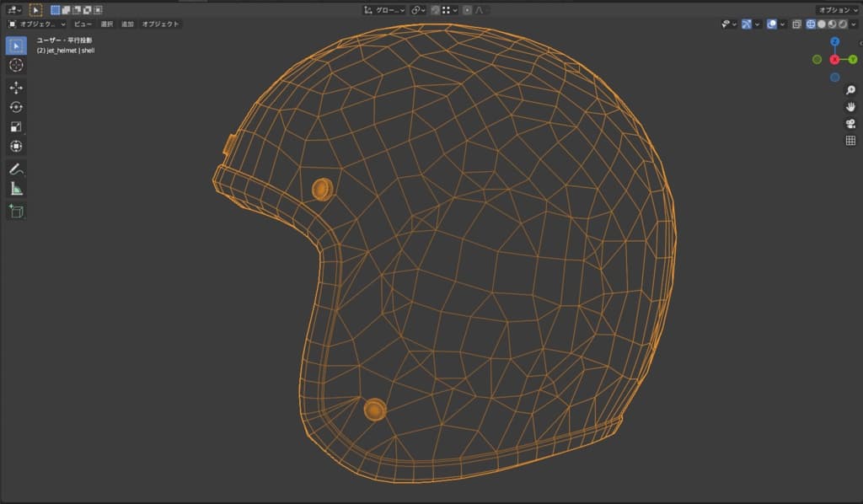This screenshot has height=504, width=863.
Task: Expand the オプション dropdown
Action: [838, 10]
